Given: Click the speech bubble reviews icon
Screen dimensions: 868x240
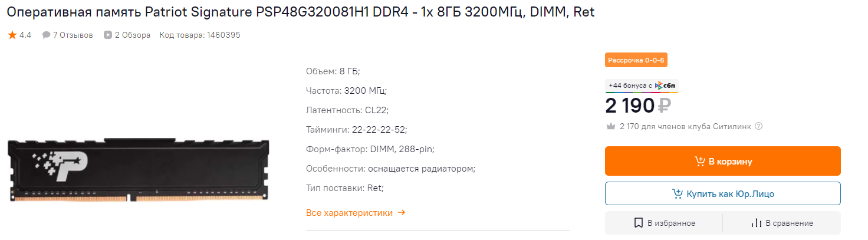Looking at the screenshot, I should click(46, 35).
